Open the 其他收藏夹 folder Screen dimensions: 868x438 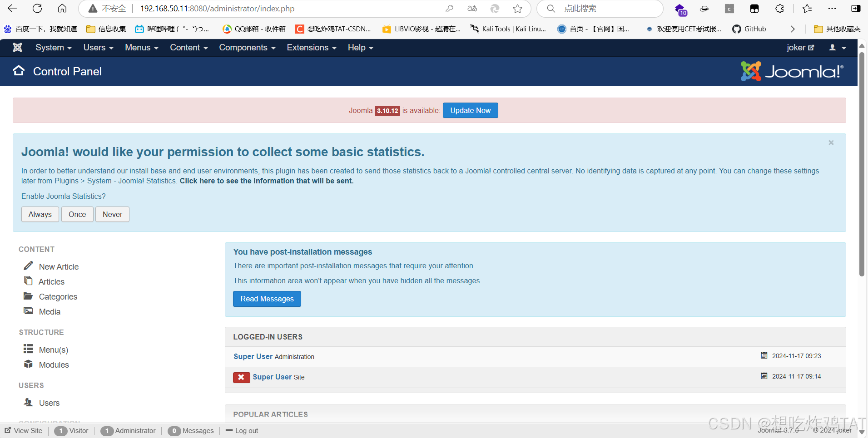pos(837,29)
